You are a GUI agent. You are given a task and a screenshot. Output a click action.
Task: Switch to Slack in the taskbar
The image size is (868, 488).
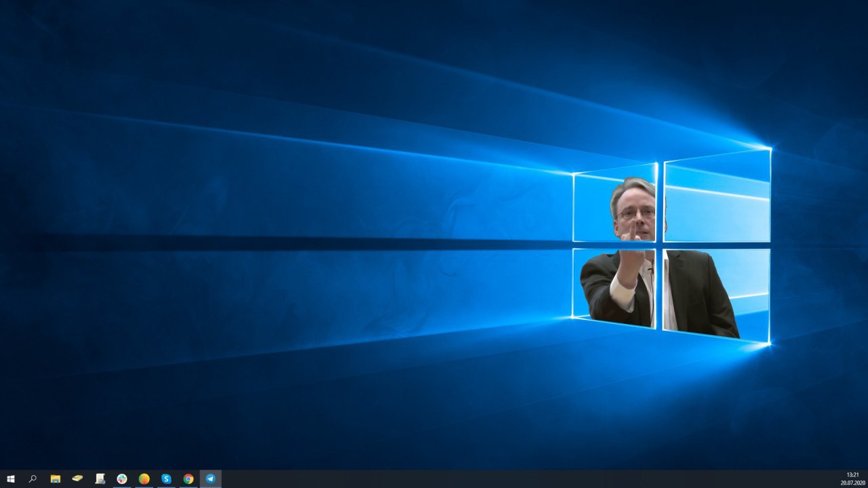click(122, 479)
